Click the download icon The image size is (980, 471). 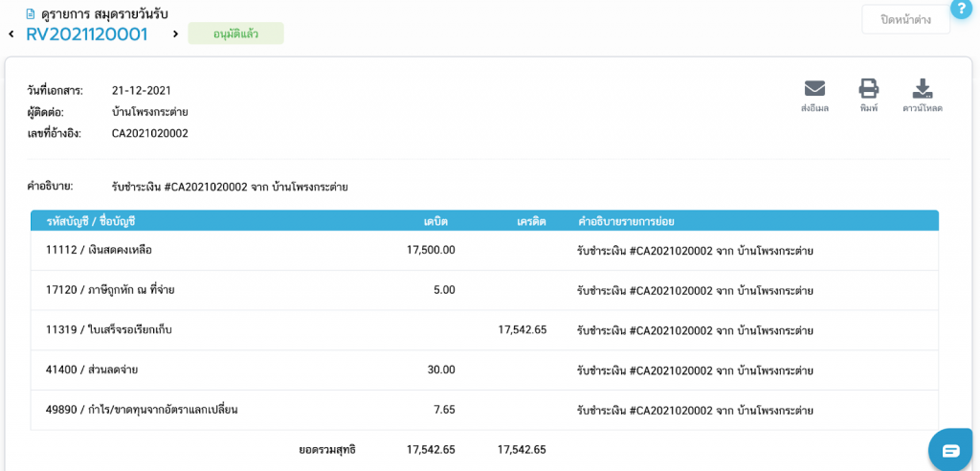click(922, 89)
